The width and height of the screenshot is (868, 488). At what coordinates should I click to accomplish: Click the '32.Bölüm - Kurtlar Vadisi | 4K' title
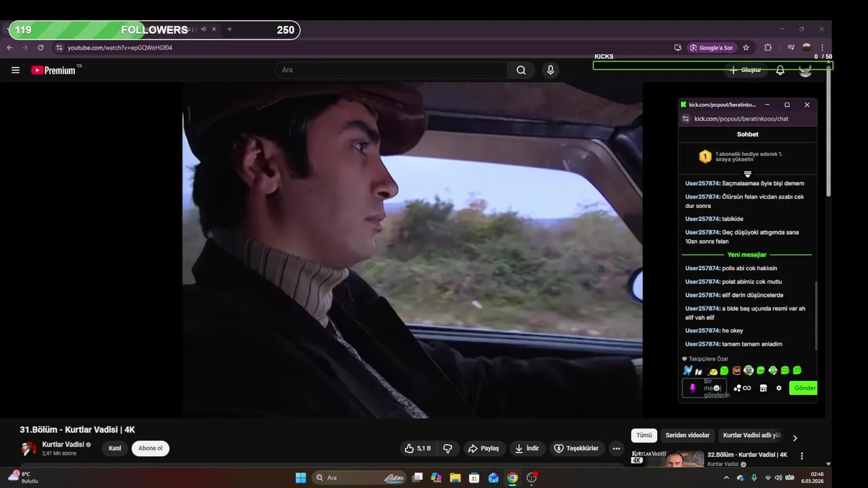747,455
